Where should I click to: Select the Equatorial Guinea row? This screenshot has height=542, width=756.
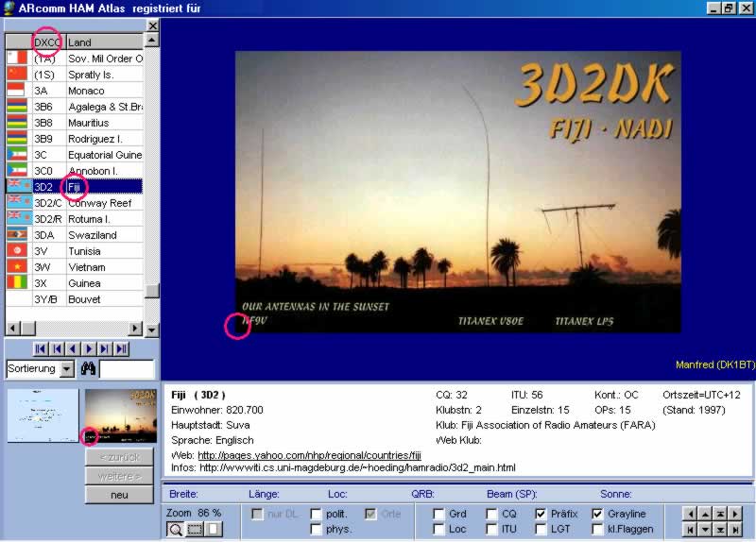(75, 155)
